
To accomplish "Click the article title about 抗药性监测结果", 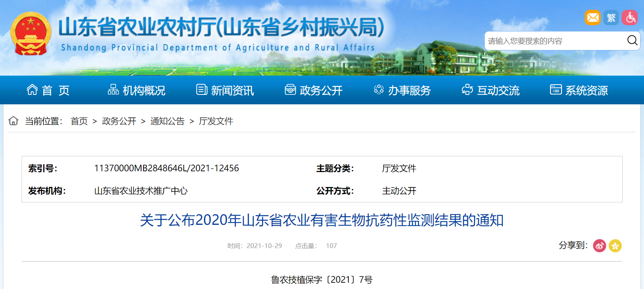I will coord(322,220).
